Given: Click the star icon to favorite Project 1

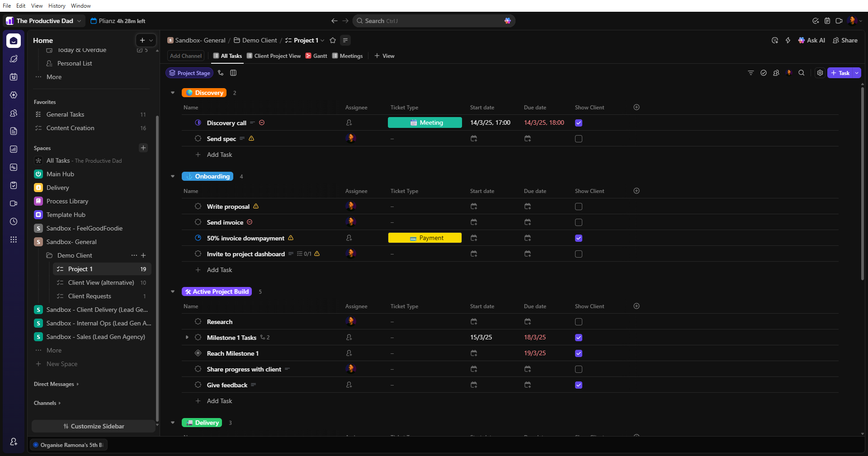Looking at the screenshot, I should (x=333, y=40).
